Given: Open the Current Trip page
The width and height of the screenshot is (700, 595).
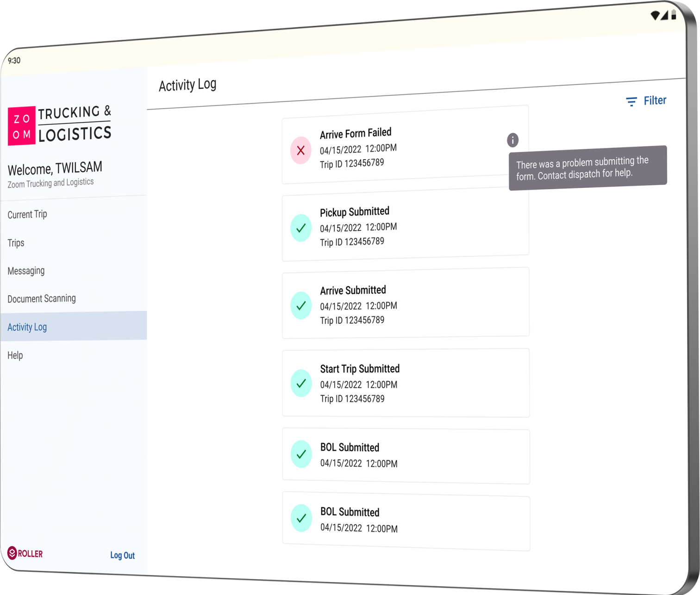Looking at the screenshot, I should (27, 214).
